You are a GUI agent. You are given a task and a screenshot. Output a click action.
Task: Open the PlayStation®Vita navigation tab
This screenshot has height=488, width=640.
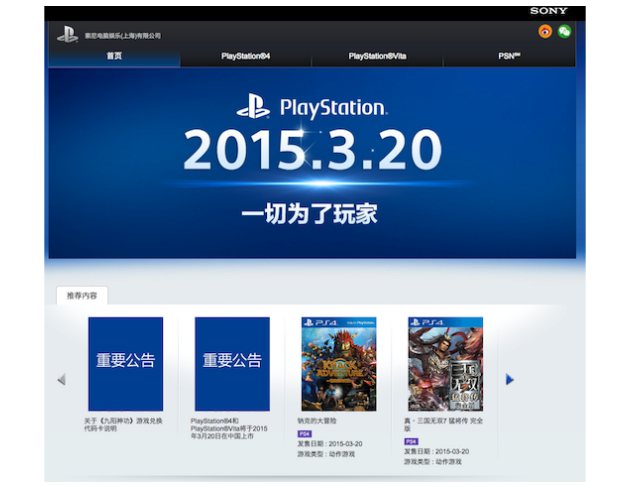click(377, 56)
